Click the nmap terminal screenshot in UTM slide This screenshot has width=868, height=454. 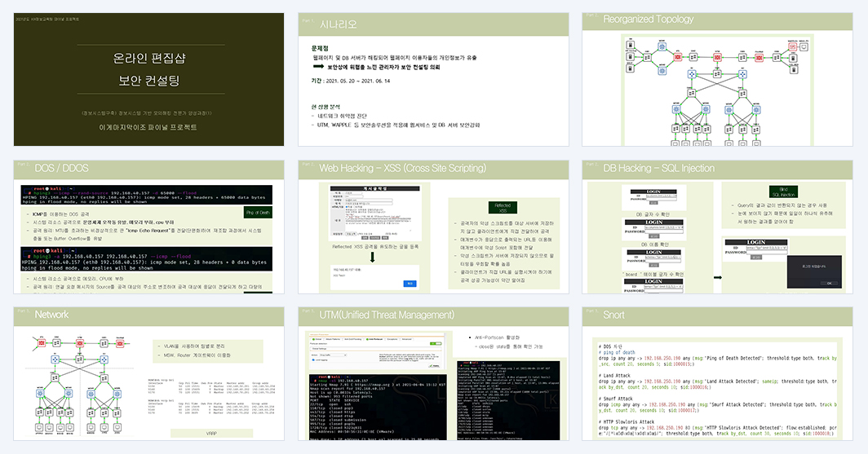pyautogui.click(x=378, y=407)
